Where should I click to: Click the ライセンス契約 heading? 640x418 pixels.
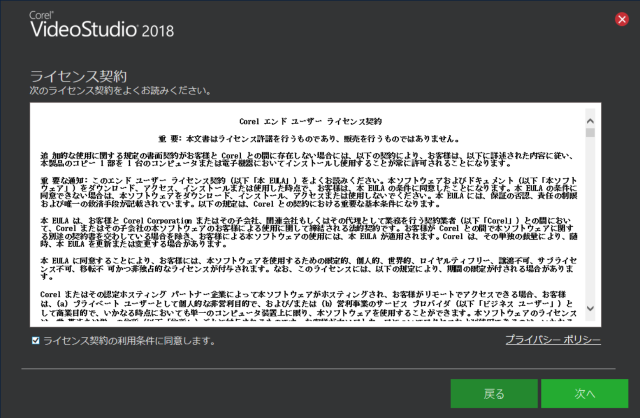(78, 76)
